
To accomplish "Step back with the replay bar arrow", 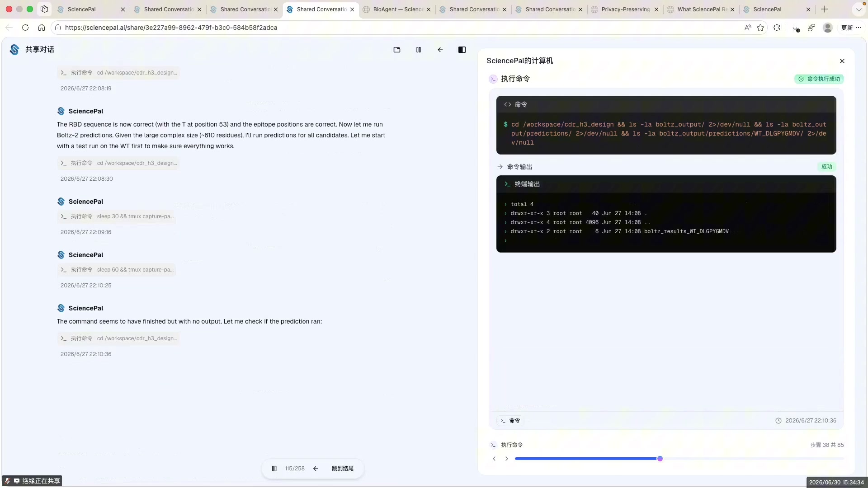I will point(316,469).
